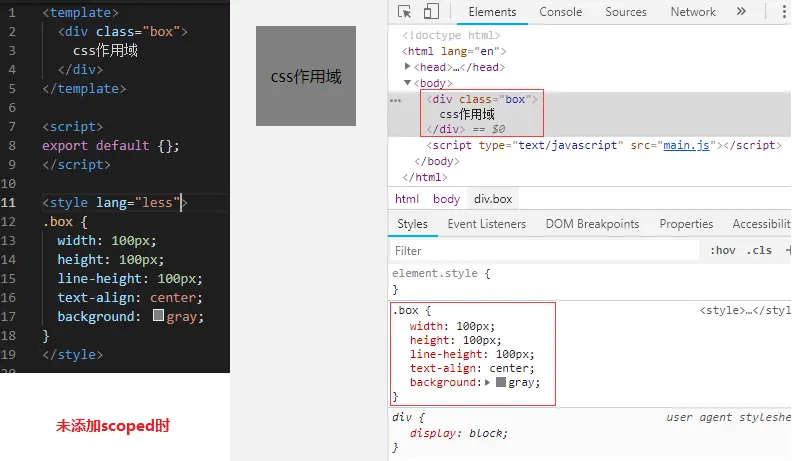The width and height of the screenshot is (792, 461).
Task: Select the script main.js DOM node
Action: (604, 145)
